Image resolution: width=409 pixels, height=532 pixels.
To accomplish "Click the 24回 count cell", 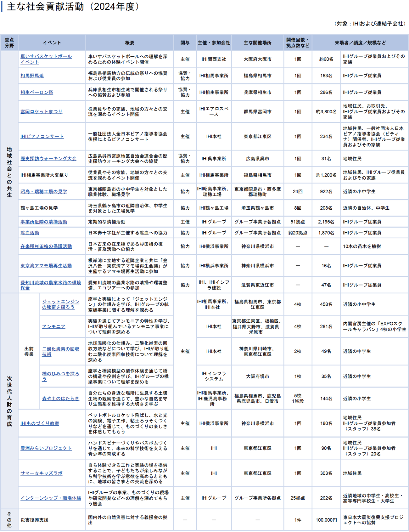I will click(x=298, y=192).
